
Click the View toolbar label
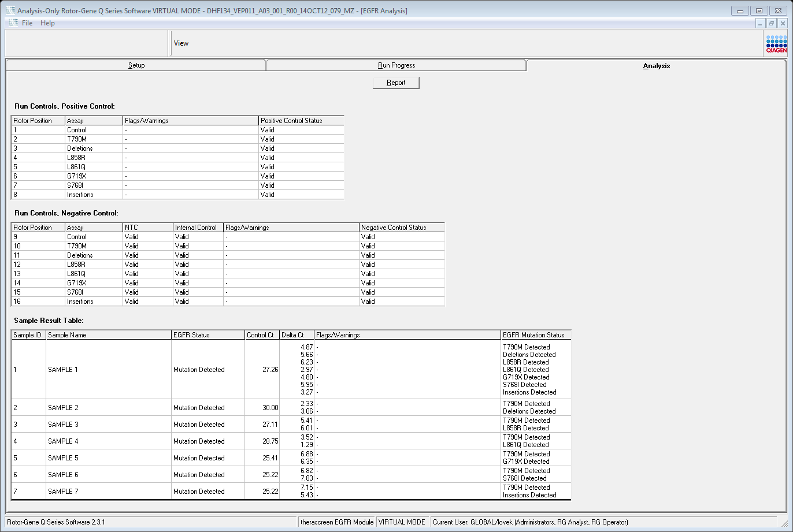tap(181, 43)
